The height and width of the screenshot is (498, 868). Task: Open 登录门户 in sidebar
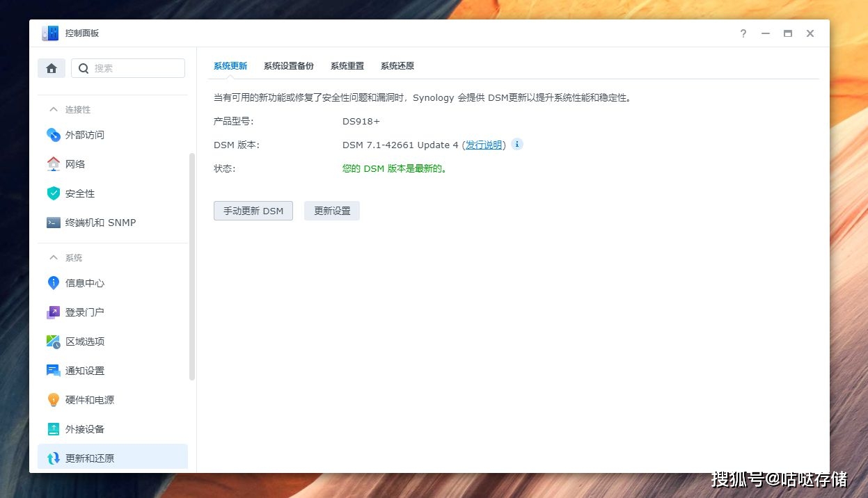pyautogui.click(x=113, y=312)
